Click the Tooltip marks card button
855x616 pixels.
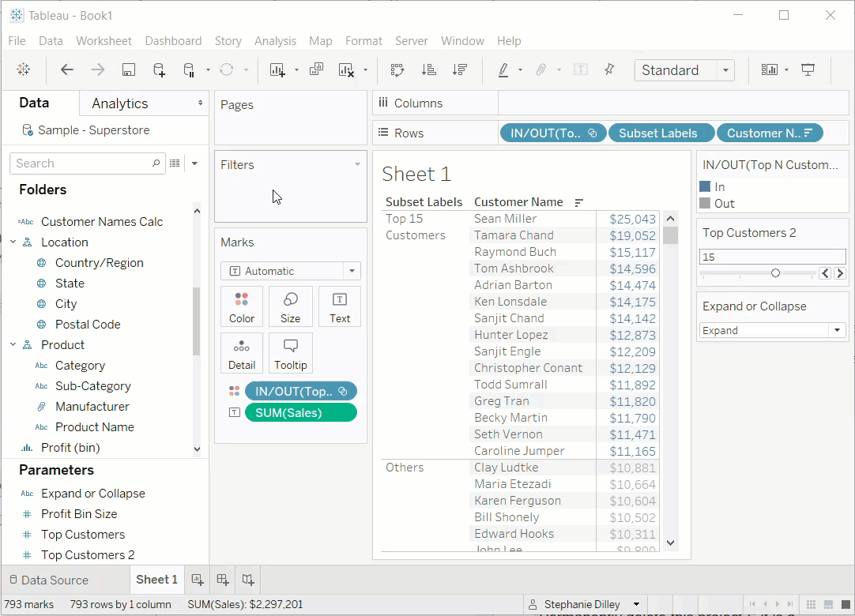tap(291, 353)
